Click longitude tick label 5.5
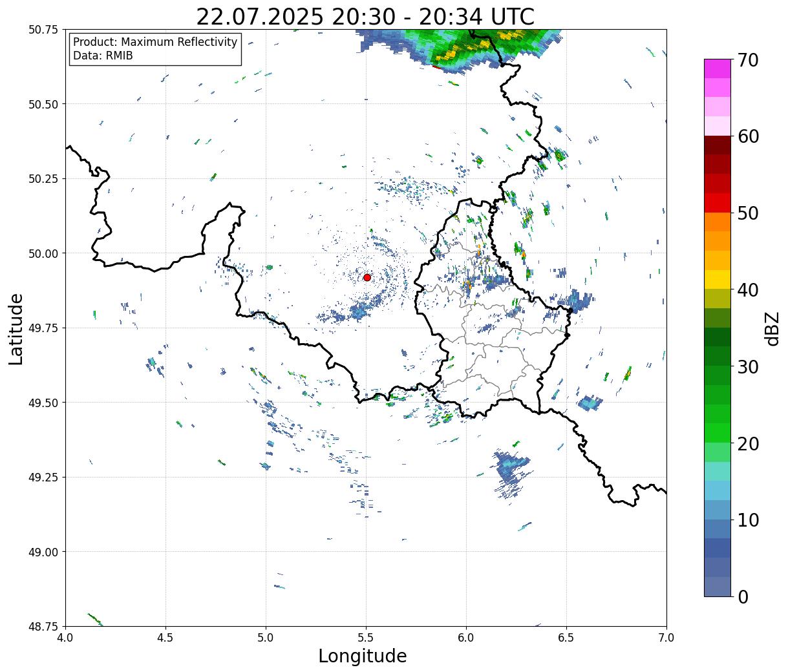Viewport: 788px width, 672px height. (366, 637)
